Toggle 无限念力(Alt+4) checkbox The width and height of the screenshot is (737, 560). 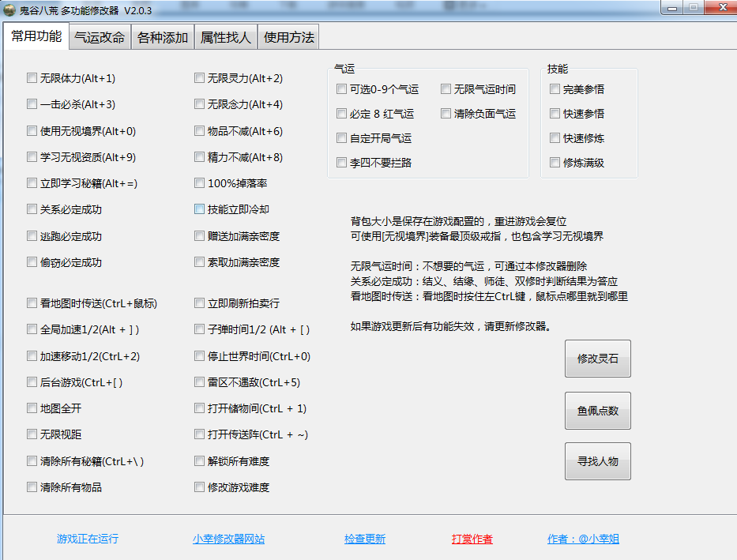(199, 104)
